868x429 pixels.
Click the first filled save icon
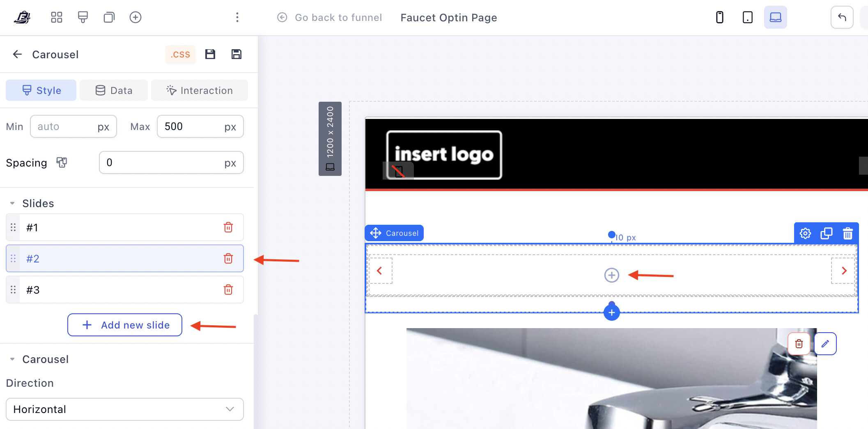point(210,54)
